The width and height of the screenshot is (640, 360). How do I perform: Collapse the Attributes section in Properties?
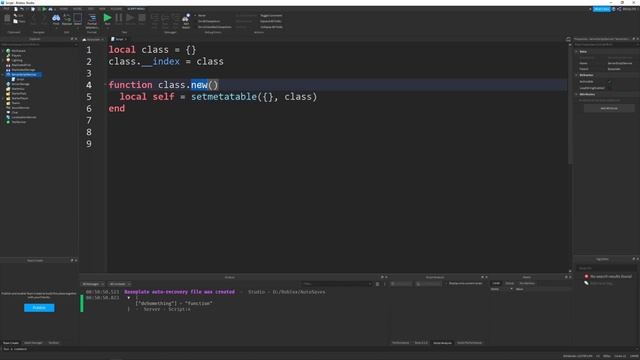click(576, 94)
